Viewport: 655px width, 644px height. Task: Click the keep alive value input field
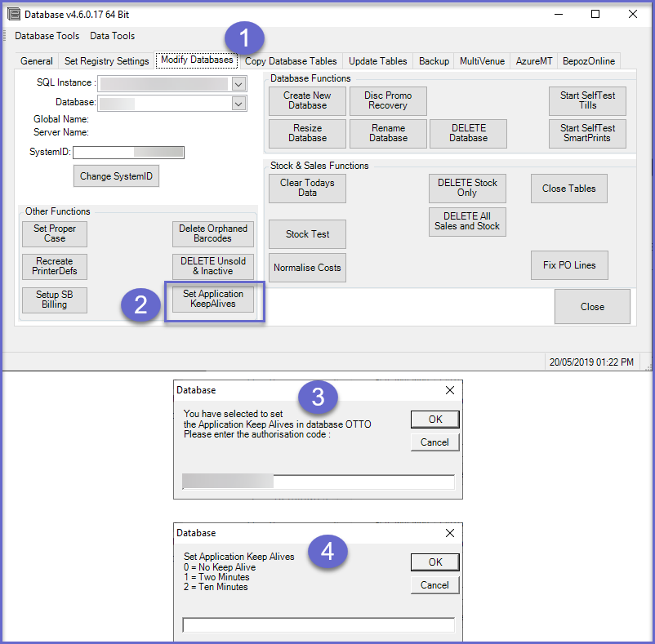318,624
